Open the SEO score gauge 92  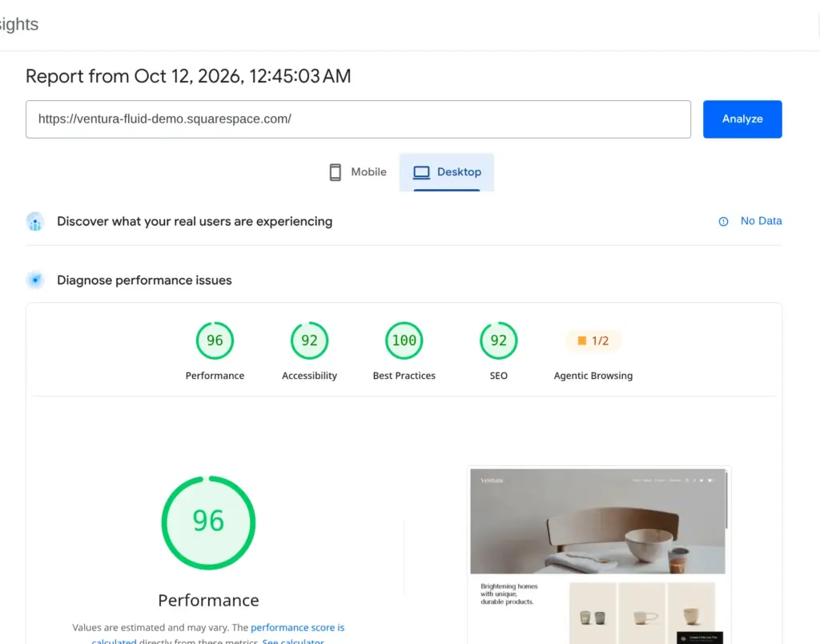[x=498, y=340]
